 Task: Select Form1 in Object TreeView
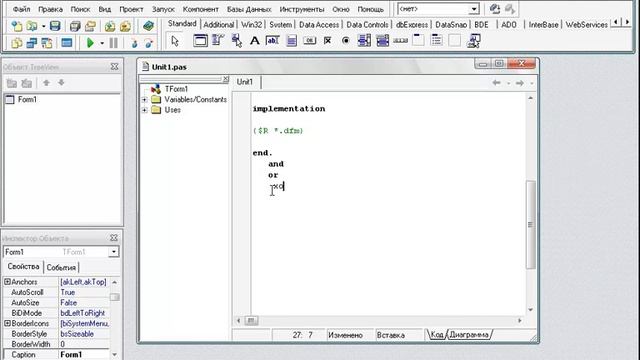tap(27, 100)
